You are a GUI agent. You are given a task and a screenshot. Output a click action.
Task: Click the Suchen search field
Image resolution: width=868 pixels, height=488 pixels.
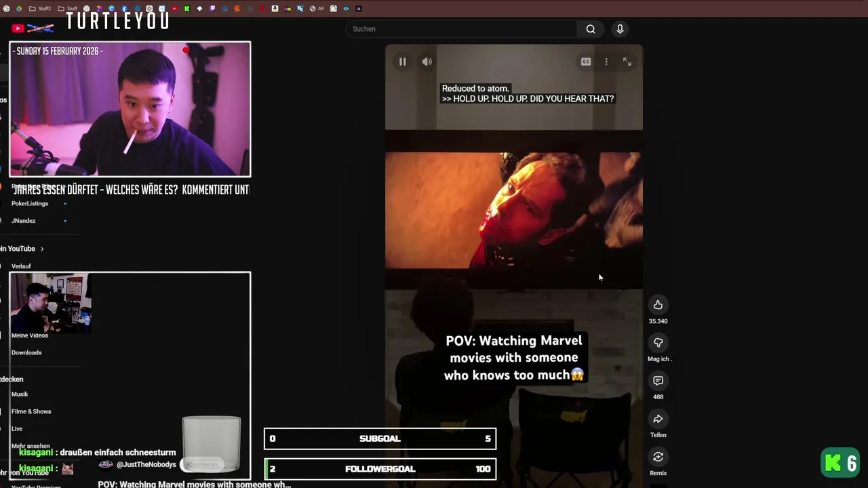point(461,29)
